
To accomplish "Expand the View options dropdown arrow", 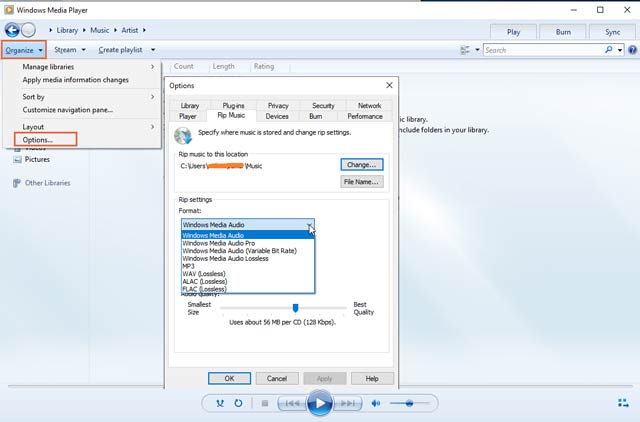I will [477, 50].
